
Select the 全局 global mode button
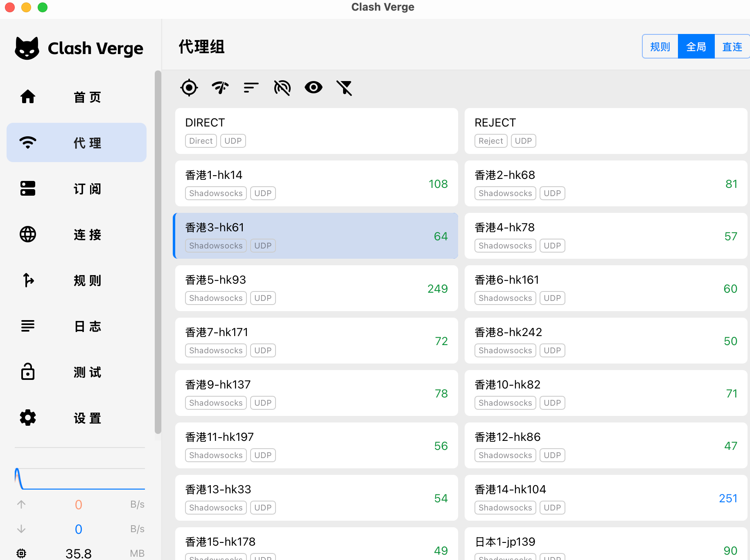pyautogui.click(x=696, y=47)
